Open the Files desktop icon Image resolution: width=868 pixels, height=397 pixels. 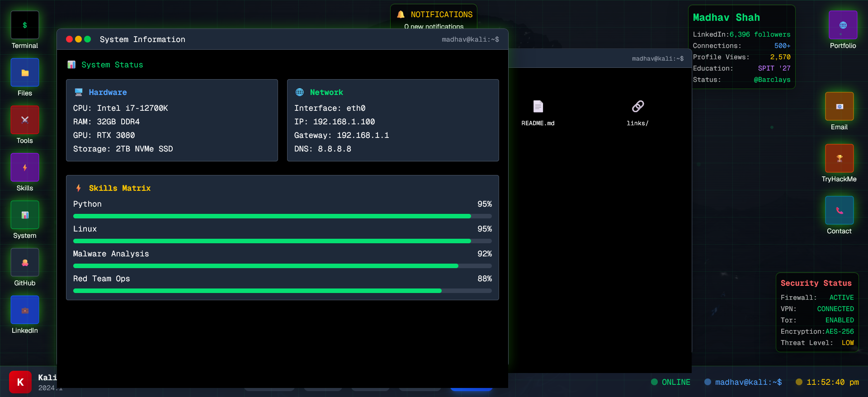click(25, 73)
